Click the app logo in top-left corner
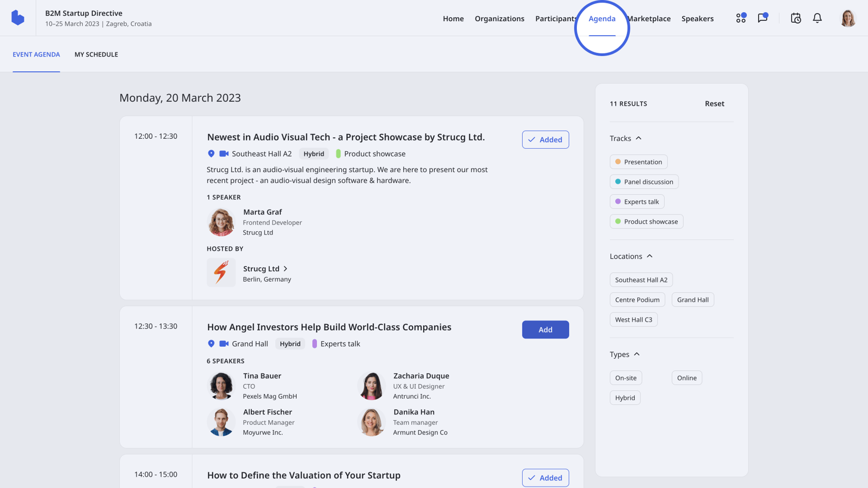 click(18, 18)
